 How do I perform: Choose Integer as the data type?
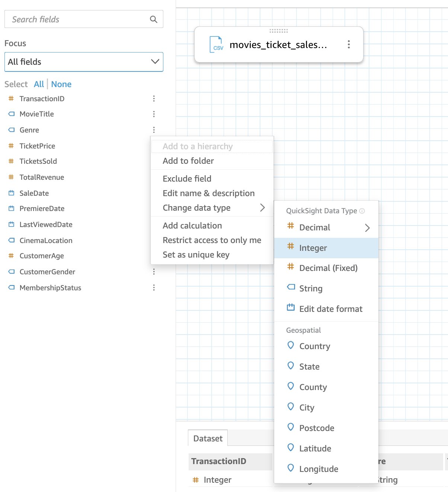(313, 248)
